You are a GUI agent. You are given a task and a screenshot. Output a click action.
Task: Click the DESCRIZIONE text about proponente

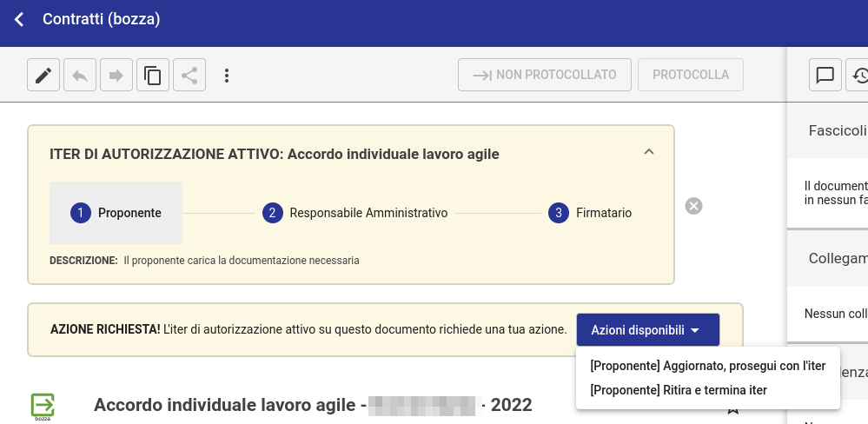tap(204, 260)
